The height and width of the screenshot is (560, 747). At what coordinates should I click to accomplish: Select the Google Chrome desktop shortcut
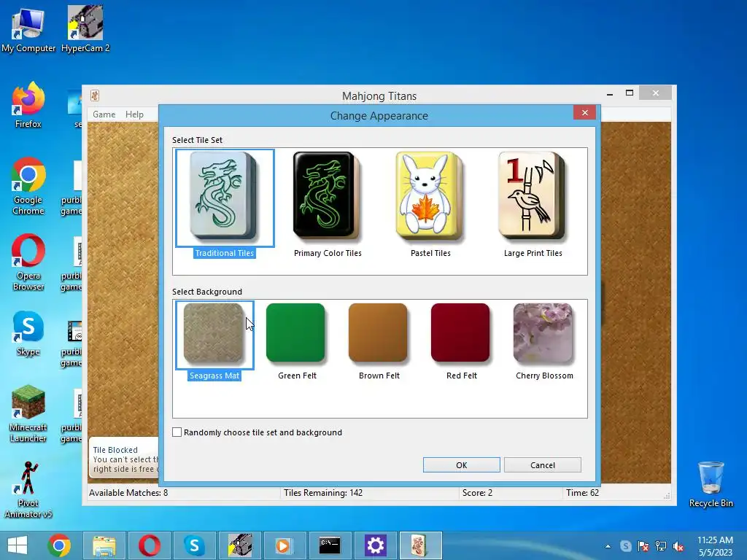point(28,186)
